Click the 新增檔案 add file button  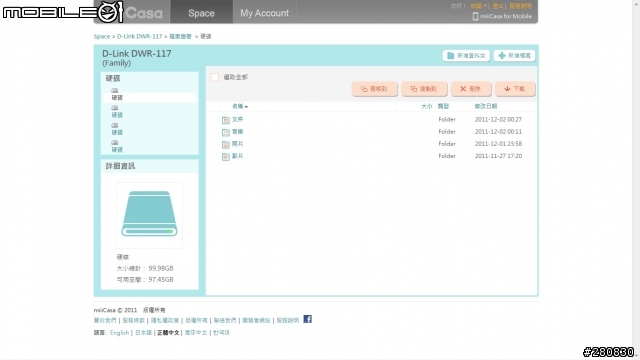tap(514, 56)
